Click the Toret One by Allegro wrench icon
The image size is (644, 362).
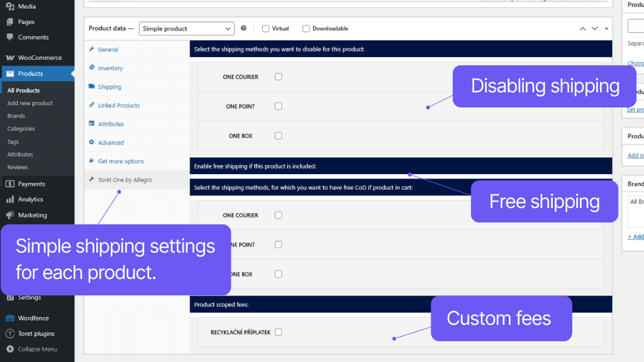92,179
